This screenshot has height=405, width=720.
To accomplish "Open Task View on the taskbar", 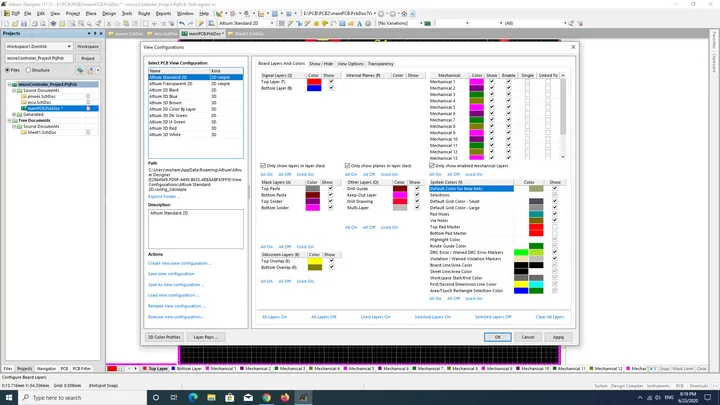I will coord(174,397).
